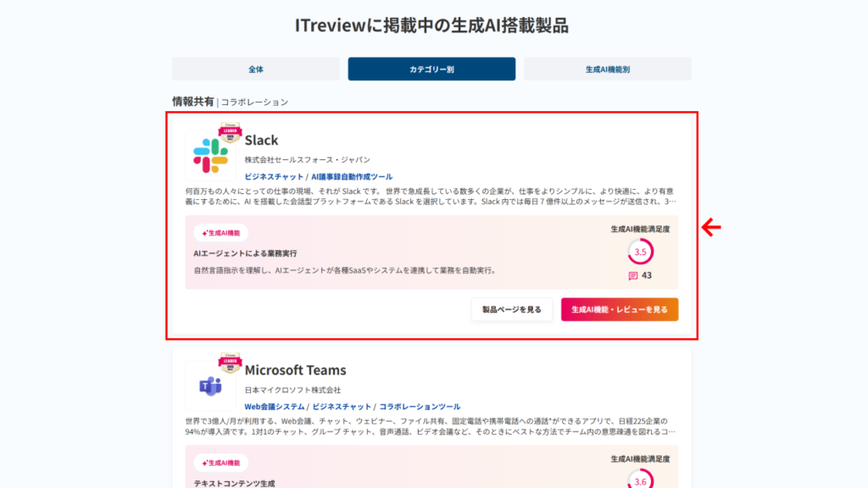Open the コラボレーションツール link under Teams

click(420, 407)
